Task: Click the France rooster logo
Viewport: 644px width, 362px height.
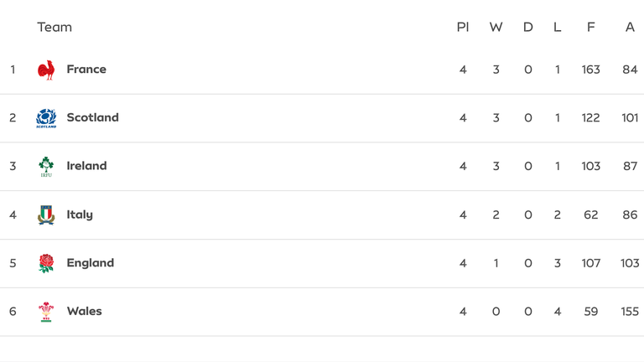Action: click(46, 70)
